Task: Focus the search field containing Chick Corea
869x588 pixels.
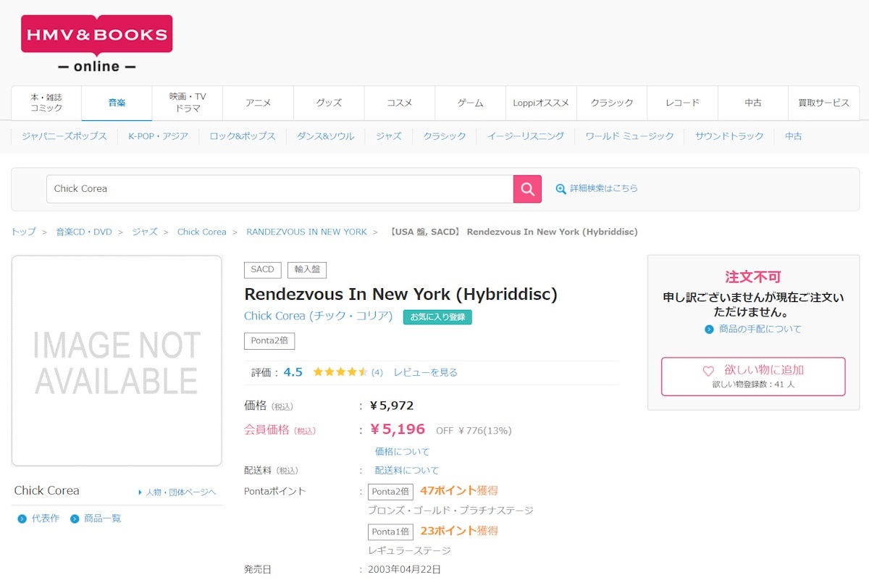Action: pos(280,189)
